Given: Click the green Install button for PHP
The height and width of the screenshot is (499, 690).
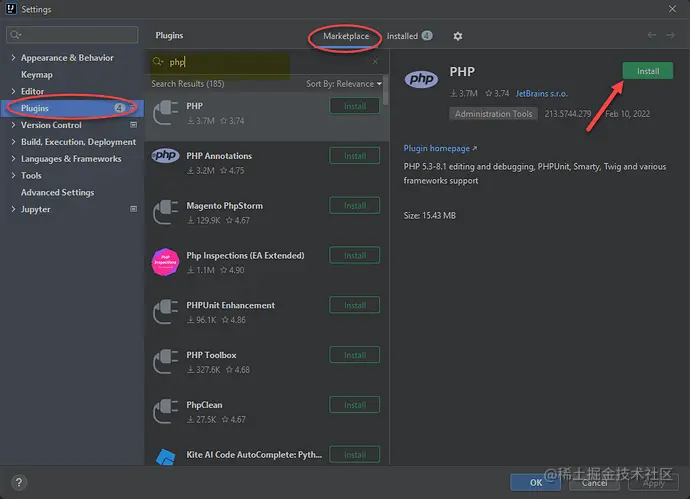Looking at the screenshot, I should [x=647, y=71].
